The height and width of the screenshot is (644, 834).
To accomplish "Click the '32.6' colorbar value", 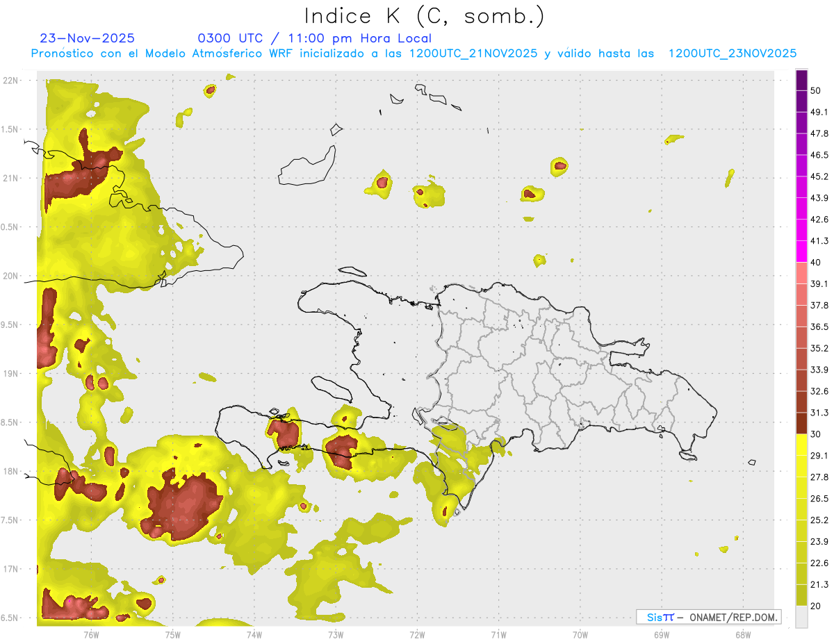I will coord(819,391).
